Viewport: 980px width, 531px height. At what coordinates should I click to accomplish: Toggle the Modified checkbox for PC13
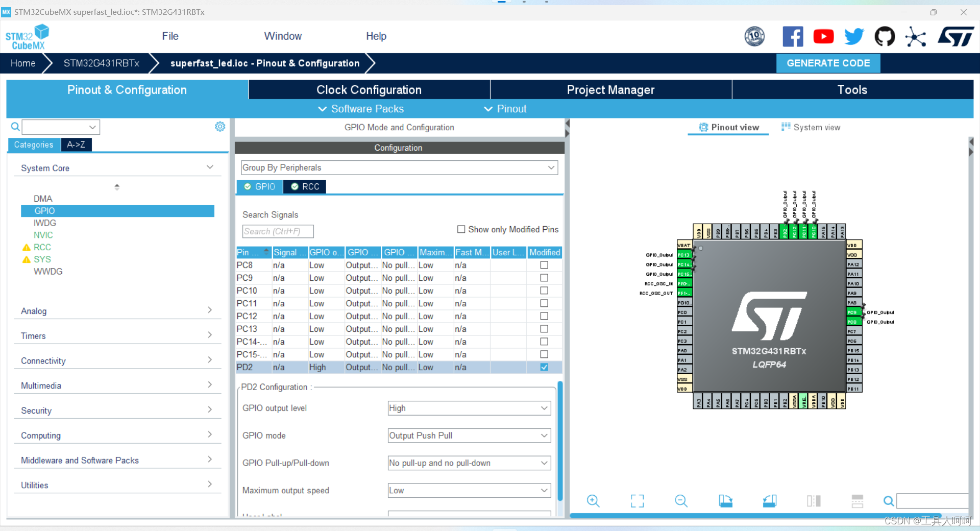[544, 329]
